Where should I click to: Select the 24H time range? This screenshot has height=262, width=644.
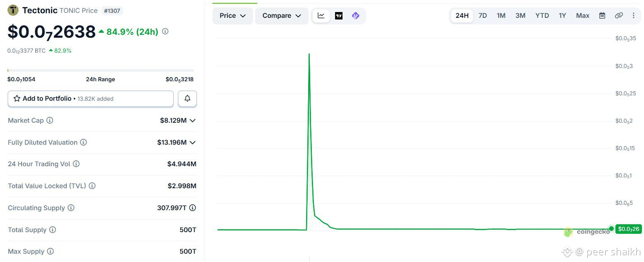click(462, 16)
